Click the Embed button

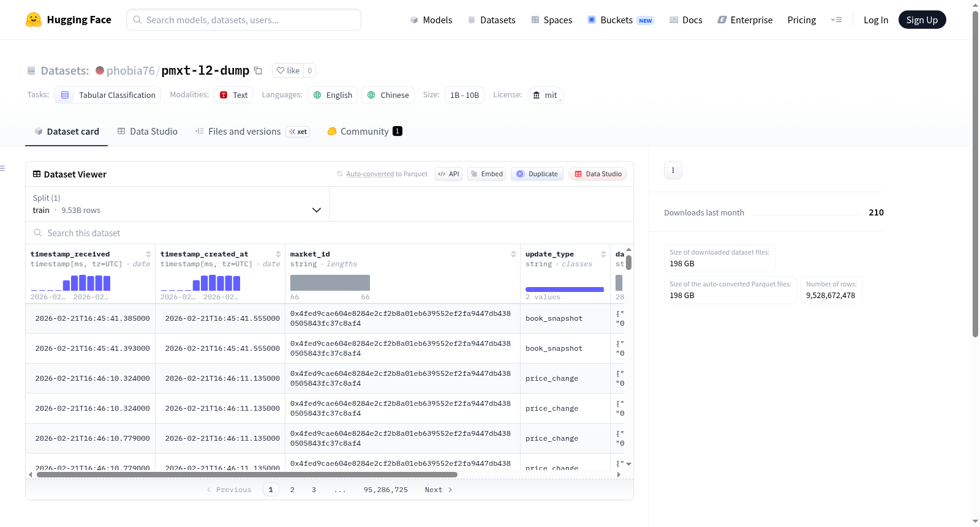click(486, 174)
